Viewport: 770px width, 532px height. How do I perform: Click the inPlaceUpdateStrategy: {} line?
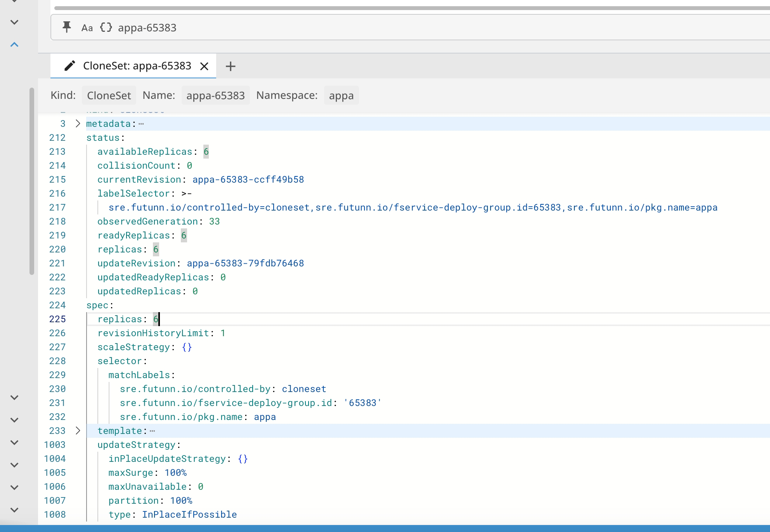click(x=178, y=459)
